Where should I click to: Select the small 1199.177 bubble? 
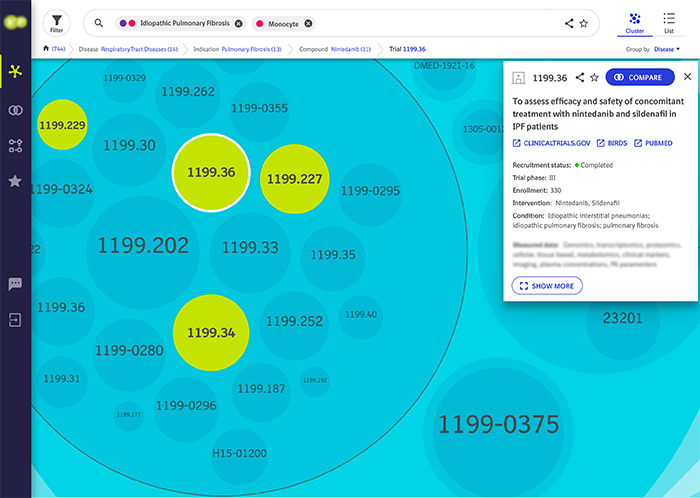[x=129, y=416]
